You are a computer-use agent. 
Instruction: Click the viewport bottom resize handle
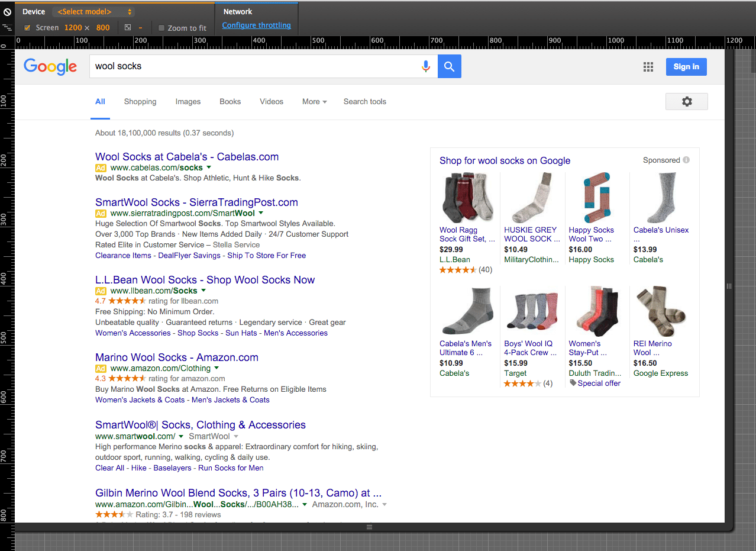[x=370, y=526]
